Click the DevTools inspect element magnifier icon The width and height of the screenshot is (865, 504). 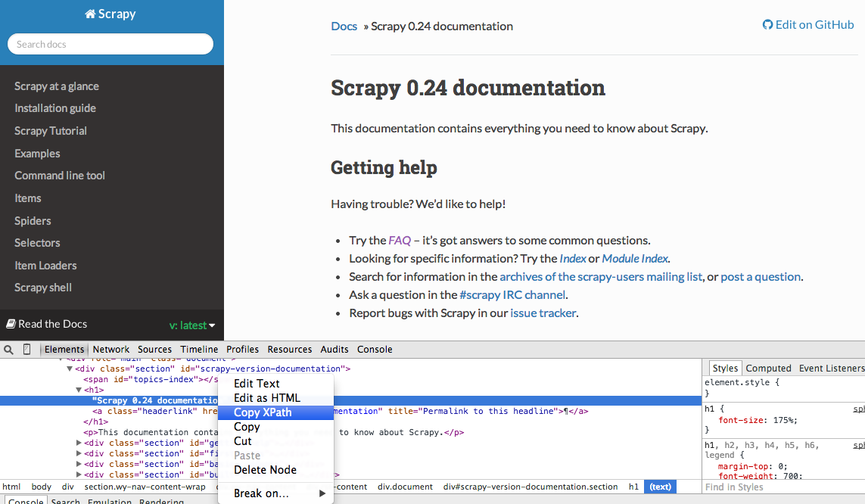pos(9,350)
